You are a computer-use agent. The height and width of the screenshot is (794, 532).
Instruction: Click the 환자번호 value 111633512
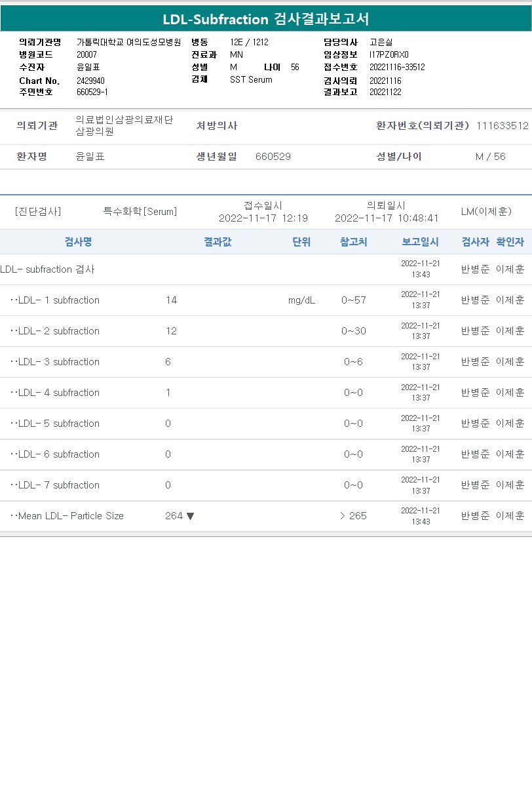(502, 125)
